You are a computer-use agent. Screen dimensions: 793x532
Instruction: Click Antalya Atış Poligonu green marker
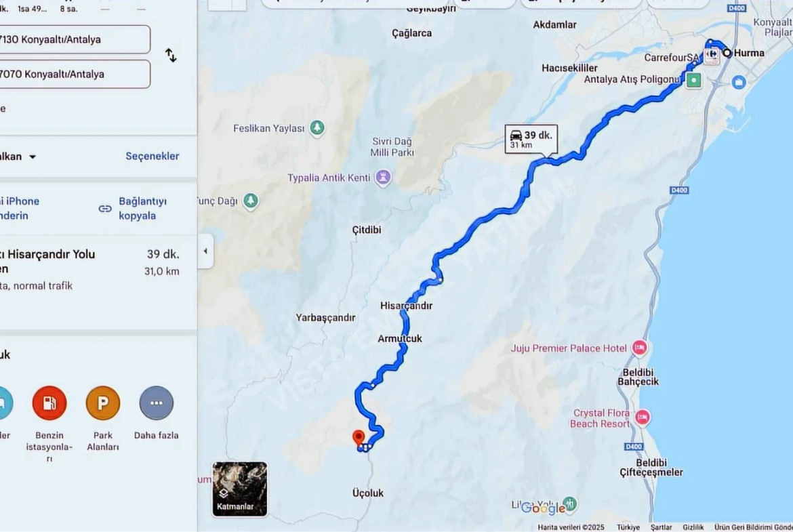pyautogui.click(x=694, y=80)
